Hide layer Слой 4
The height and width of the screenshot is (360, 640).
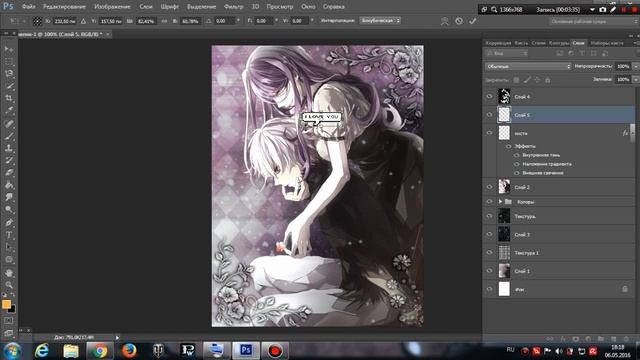click(x=489, y=96)
